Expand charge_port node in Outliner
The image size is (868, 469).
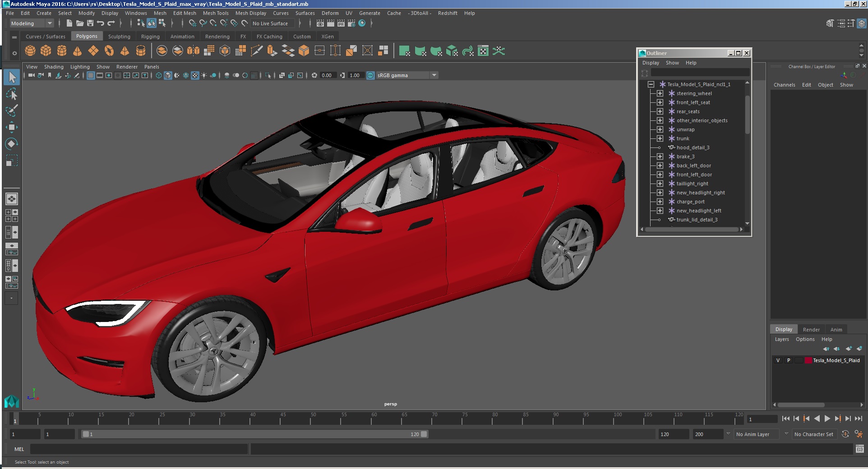click(x=660, y=202)
